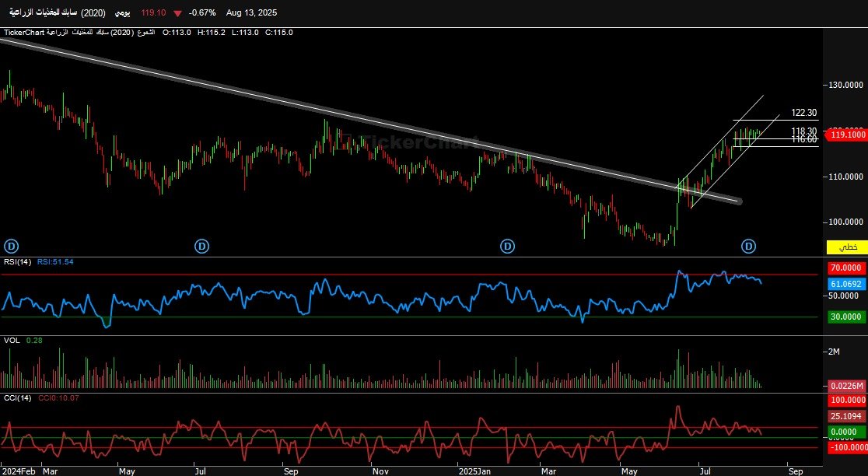This screenshot has width=868, height=476.
Task: Click the 2M volume axis label
Action: click(x=835, y=352)
